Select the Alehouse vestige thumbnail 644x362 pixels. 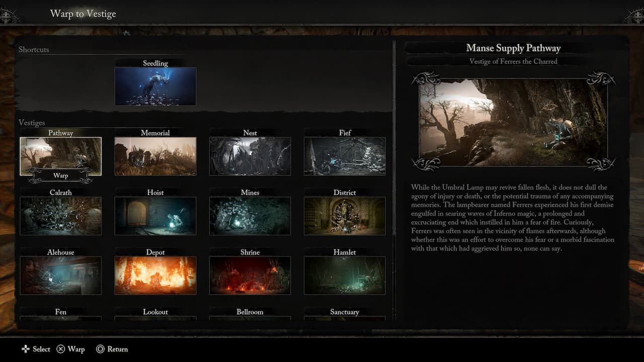[x=60, y=276]
